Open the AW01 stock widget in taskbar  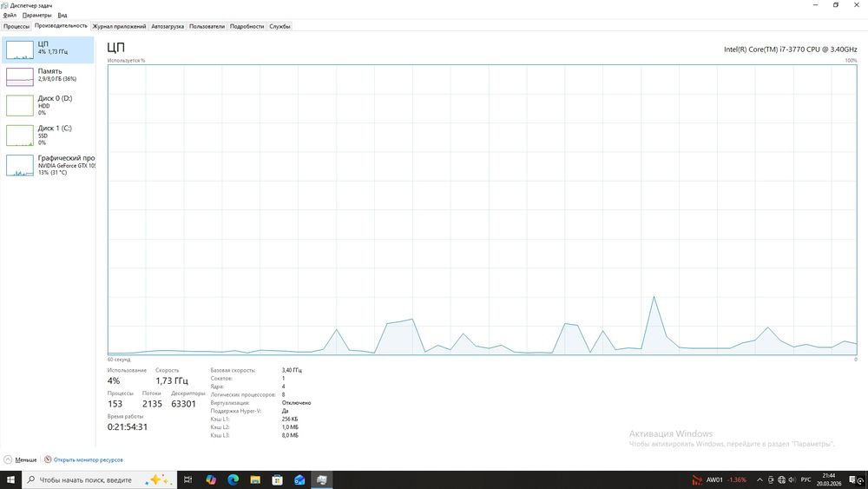click(x=719, y=479)
